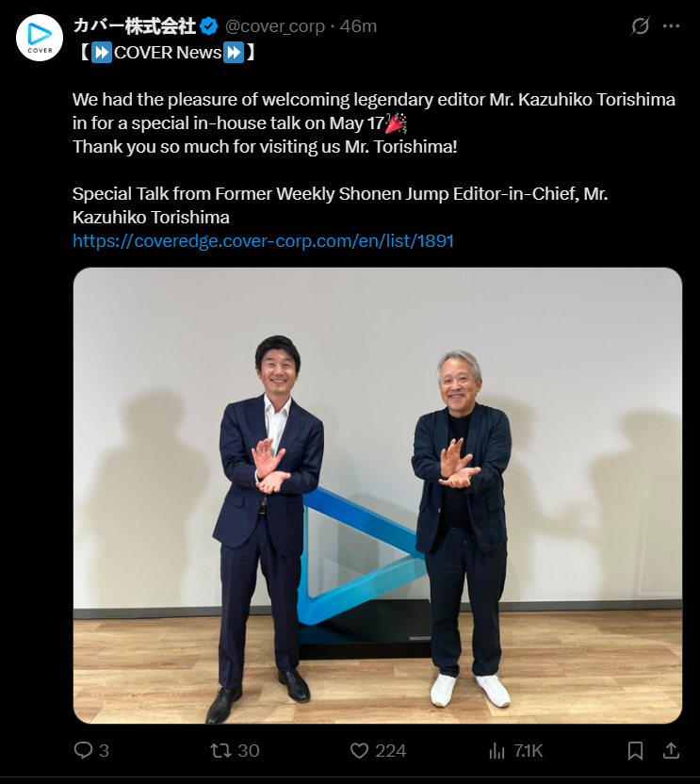View post analytics bar chart icon
The width and height of the screenshot is (700, 784).
pyautogui.click(x=497, y=750)
